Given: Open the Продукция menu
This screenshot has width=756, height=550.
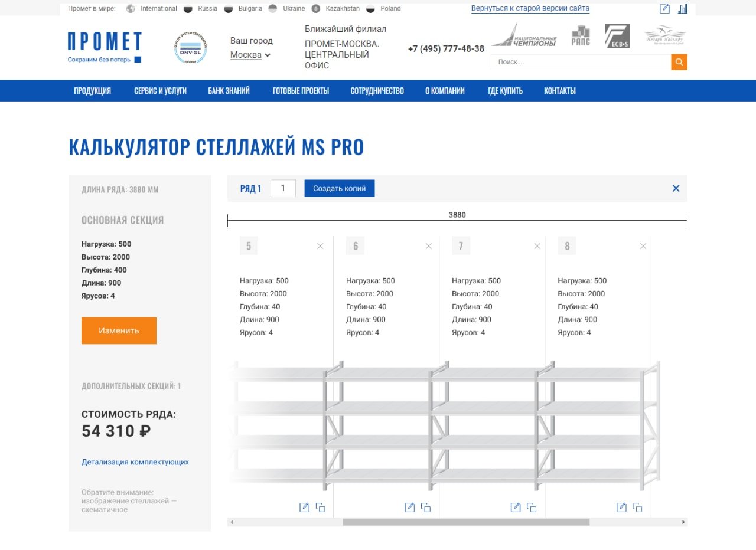Looking at the screenshot, I should pyautogui.click(x=92, y=91).
